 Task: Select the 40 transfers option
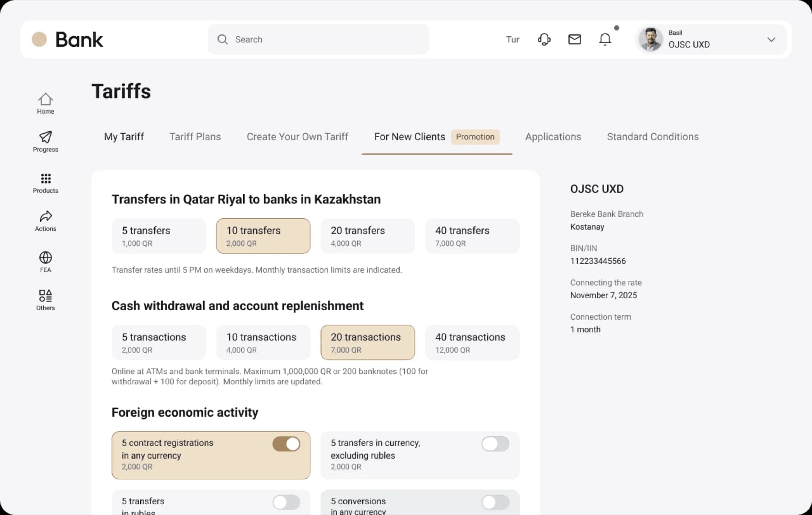[472, 236]
